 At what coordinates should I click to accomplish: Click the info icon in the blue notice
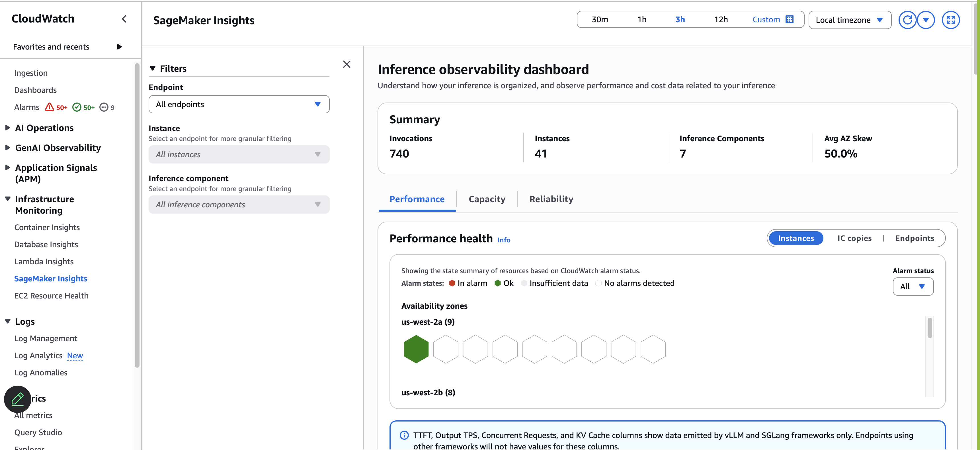(x=404, y=435)
